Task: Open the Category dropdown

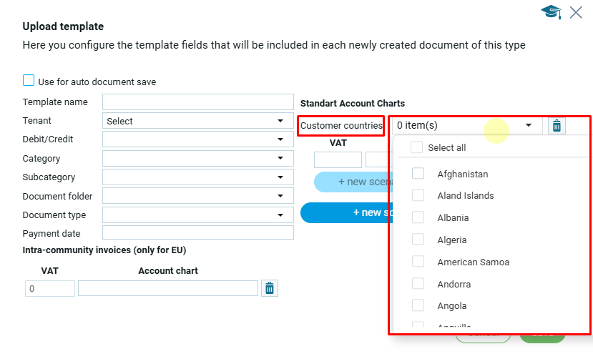Action: (x=198, y=158)
